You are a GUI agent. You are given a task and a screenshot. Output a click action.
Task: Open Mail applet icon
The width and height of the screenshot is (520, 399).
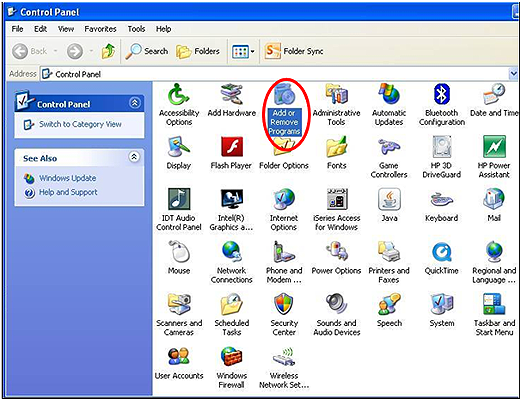tap(494, 205)
